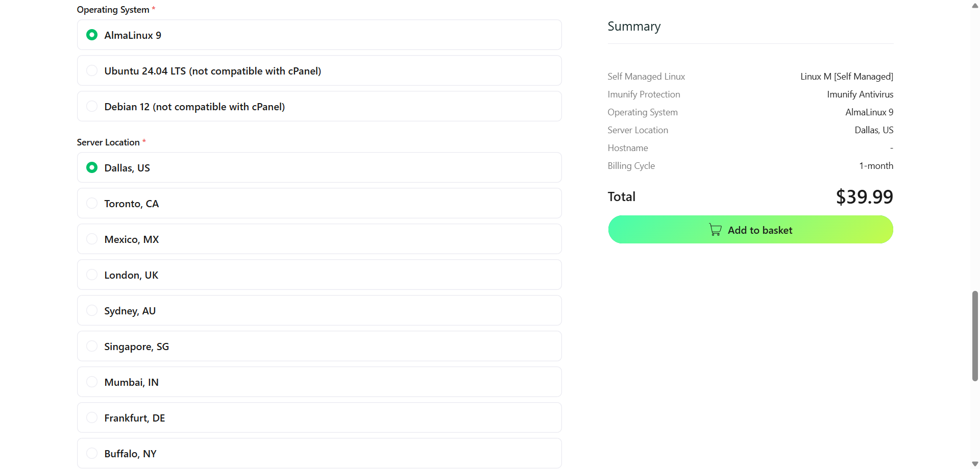This screenshot has width=980, height=469.
Task: Click the AlmaLinux 9 summary value
Action: click(869, 112)
